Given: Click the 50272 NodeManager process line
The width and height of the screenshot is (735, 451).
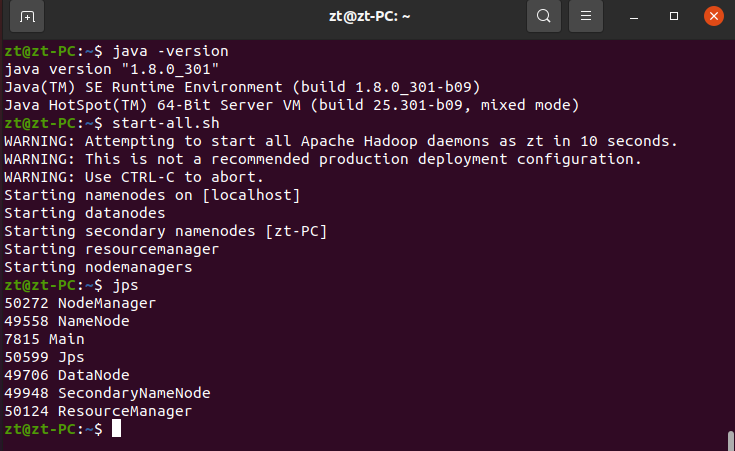Looking at the screenshot, I should tap(80, 302).
